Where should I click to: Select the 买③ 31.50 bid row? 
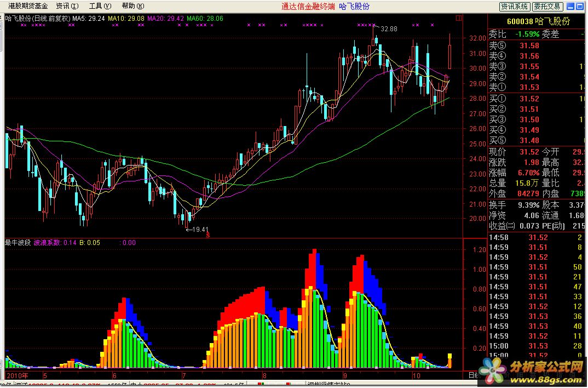(537, 119)
